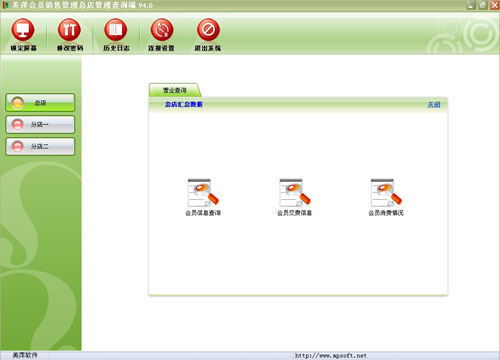
Task: Minimize the application window
Action: coord(471,5)
